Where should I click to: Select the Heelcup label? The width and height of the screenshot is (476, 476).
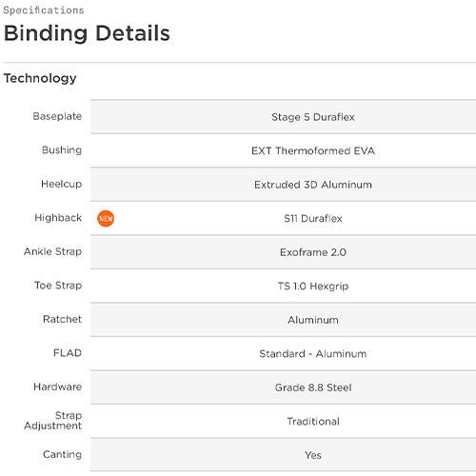pyautogui.click(x=62, y=184)
